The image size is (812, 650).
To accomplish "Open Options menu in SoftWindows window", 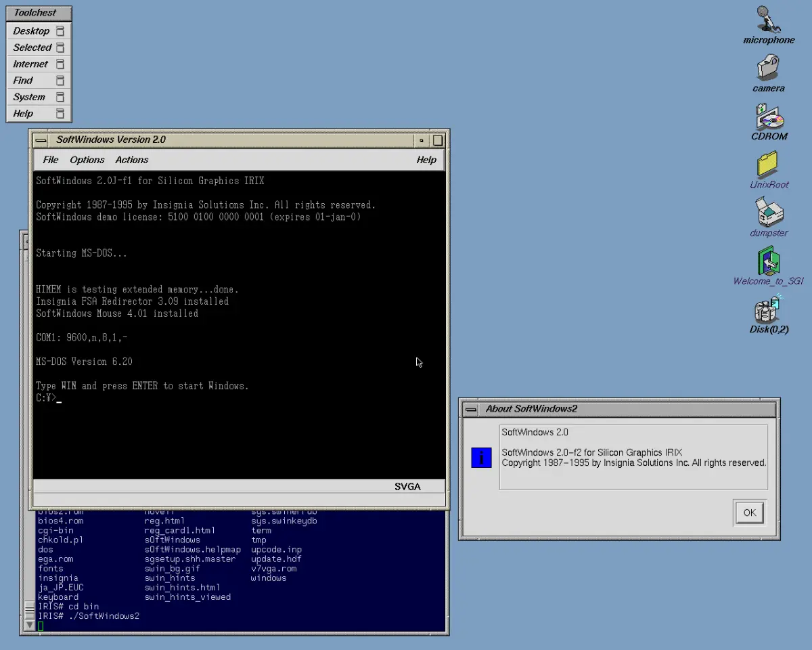I will (x=87, y=160).
